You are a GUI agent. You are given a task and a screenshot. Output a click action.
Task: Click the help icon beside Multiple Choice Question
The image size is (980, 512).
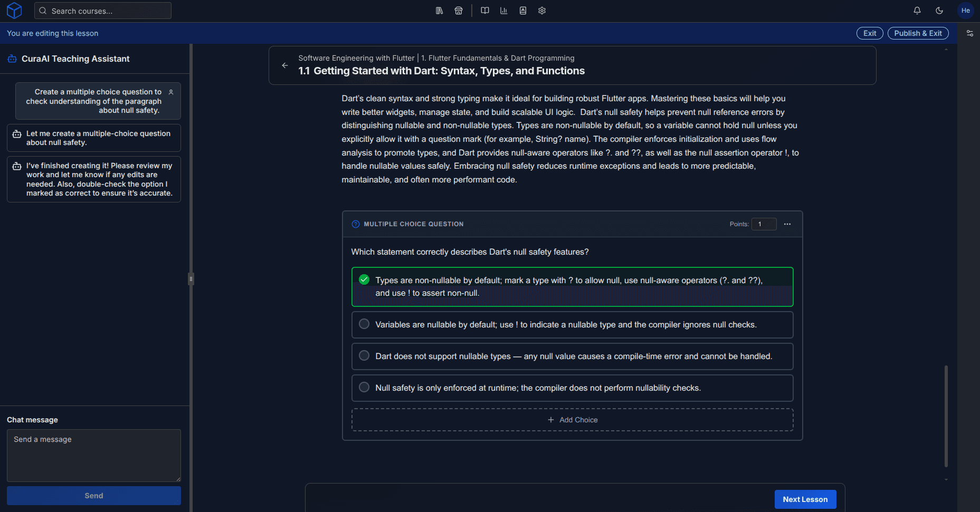(356, 224)
